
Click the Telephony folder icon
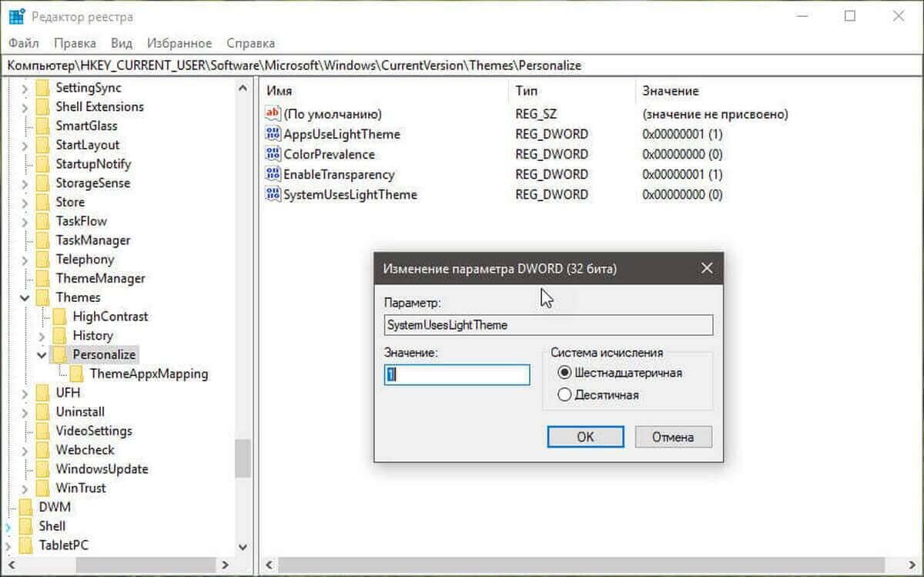[42, 260]
